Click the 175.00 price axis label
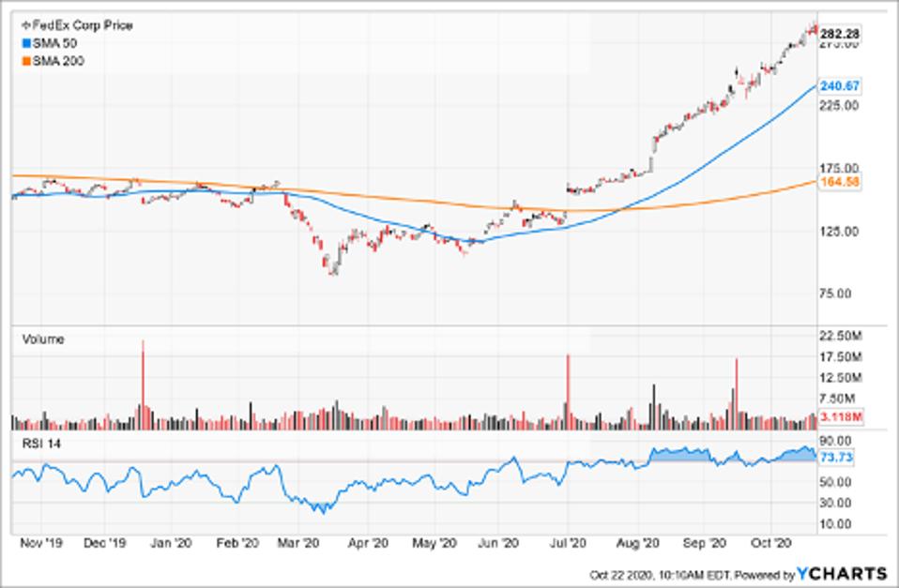899x588 pixels. [839, 168]
